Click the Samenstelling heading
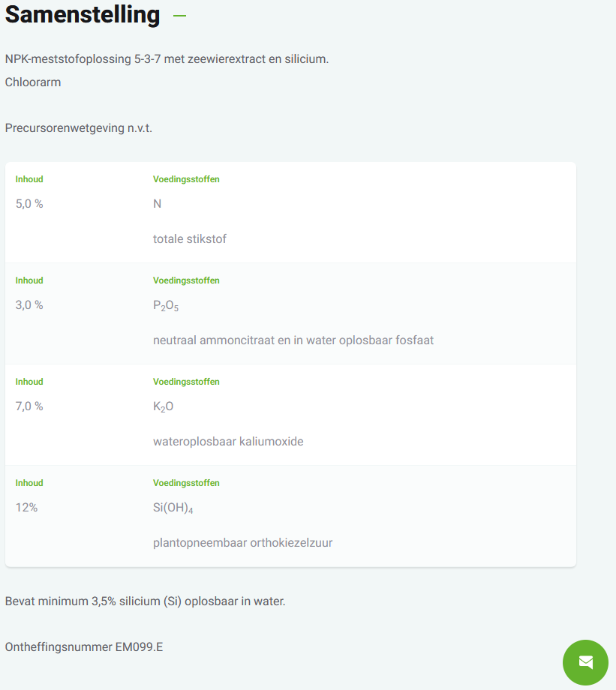Image resolution: width=616 pixels, height=690 pixels. (x=83, y=15)
